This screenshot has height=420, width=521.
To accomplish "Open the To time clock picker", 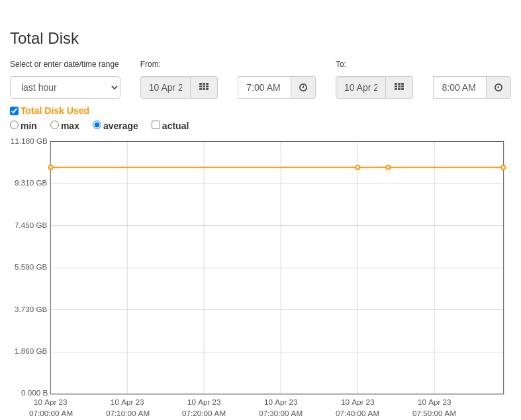I will (x=498, y=87).
